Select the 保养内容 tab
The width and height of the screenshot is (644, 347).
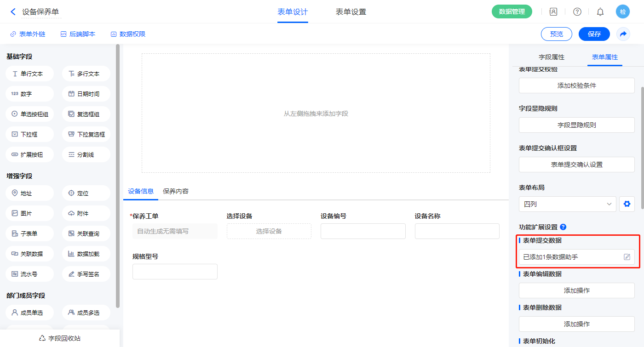coord(176,191)
